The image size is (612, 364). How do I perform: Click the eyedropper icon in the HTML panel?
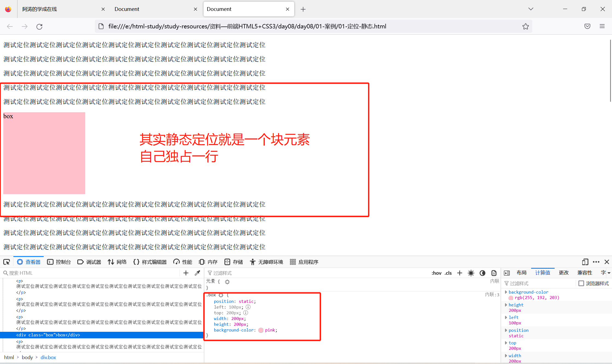(x=197, y=273)
